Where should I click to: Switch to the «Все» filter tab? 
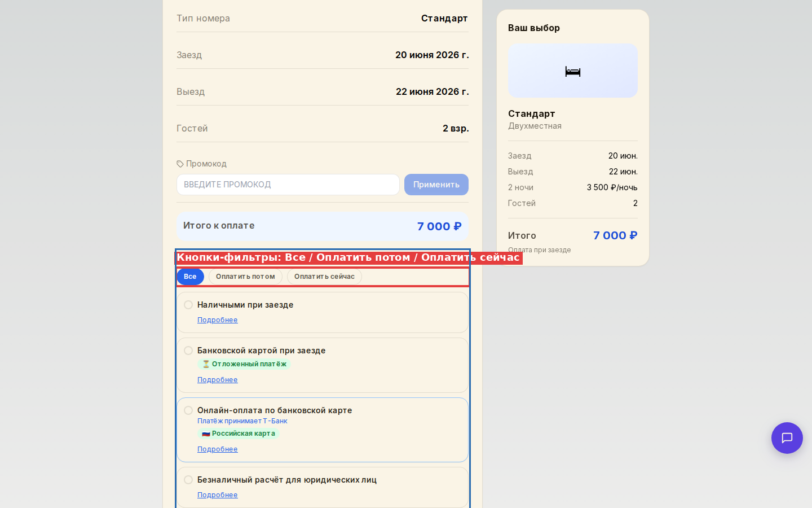point(190,277)
